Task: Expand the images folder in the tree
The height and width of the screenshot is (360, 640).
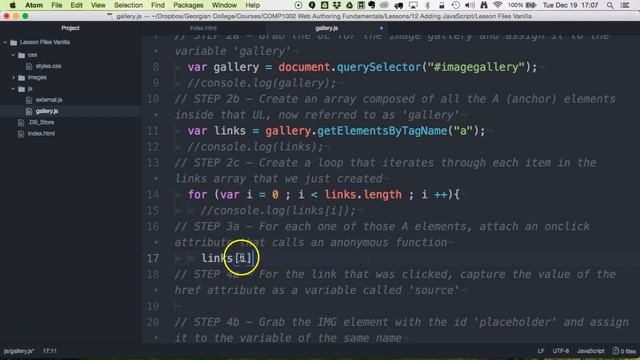Action: pyautogui.click(x=13, y=77)
